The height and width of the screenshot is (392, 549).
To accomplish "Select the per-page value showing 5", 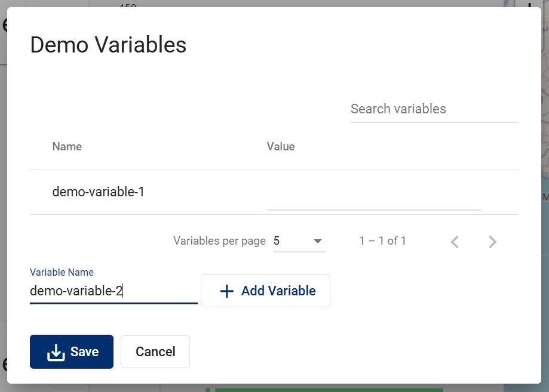I will [x=277, y=241].
